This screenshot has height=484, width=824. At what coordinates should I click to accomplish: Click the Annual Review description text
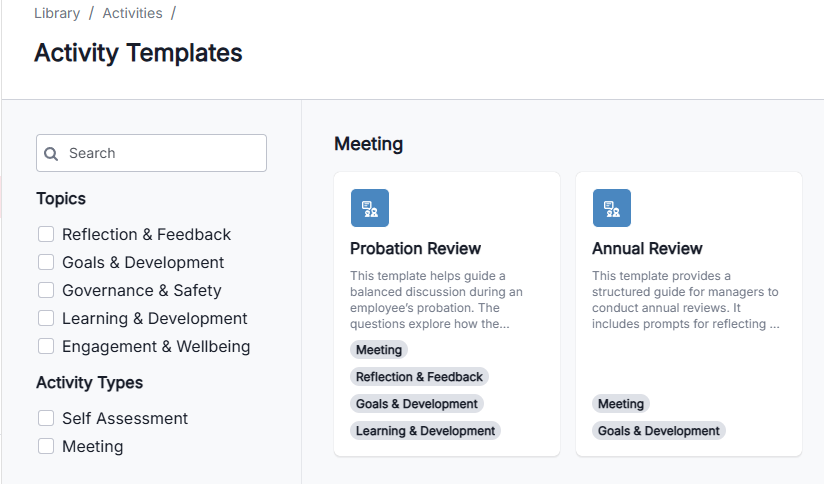pos(686,300)
